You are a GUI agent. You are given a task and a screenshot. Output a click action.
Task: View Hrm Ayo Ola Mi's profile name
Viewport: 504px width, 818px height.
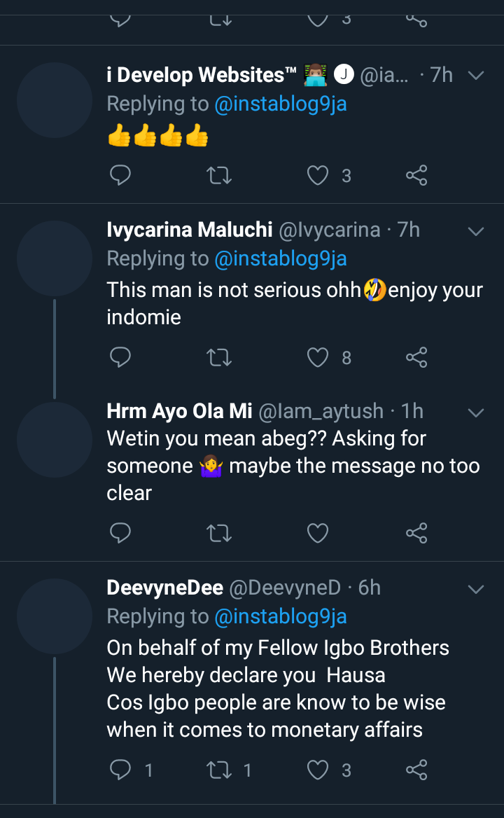pos(179,411)
